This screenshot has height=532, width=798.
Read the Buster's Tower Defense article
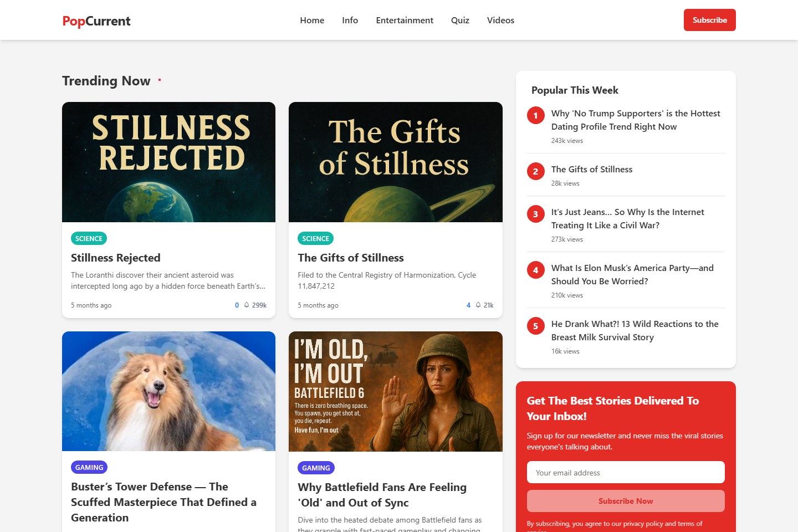[163, 502]
